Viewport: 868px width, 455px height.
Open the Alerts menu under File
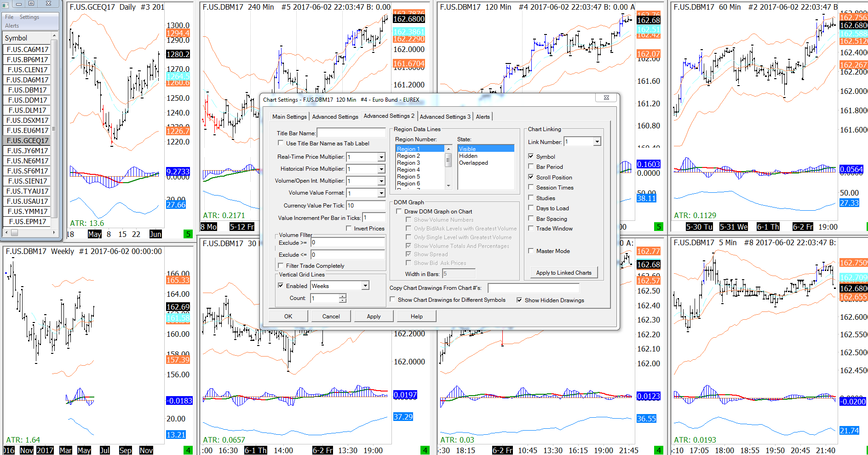(12, 26)
